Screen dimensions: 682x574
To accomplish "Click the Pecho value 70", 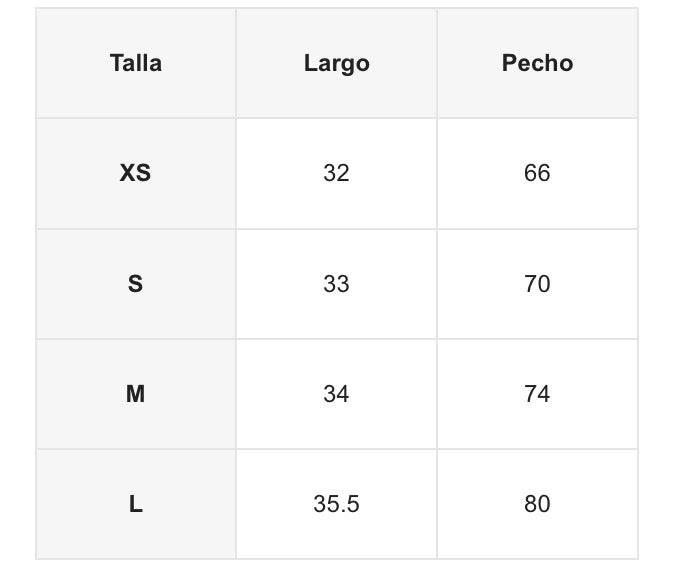I will [537, 284].
